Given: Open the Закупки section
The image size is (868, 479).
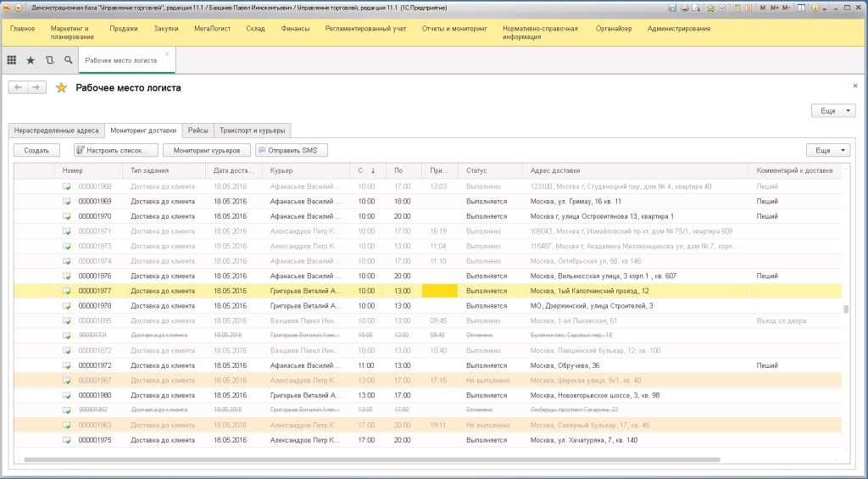Looking at the screenshot, I should pos(166,28).
